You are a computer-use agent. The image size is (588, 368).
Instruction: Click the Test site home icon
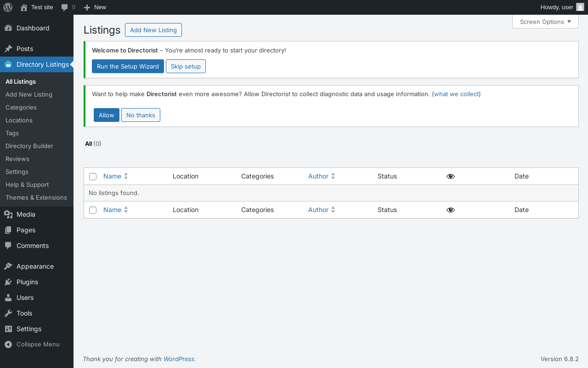point(24,7)
